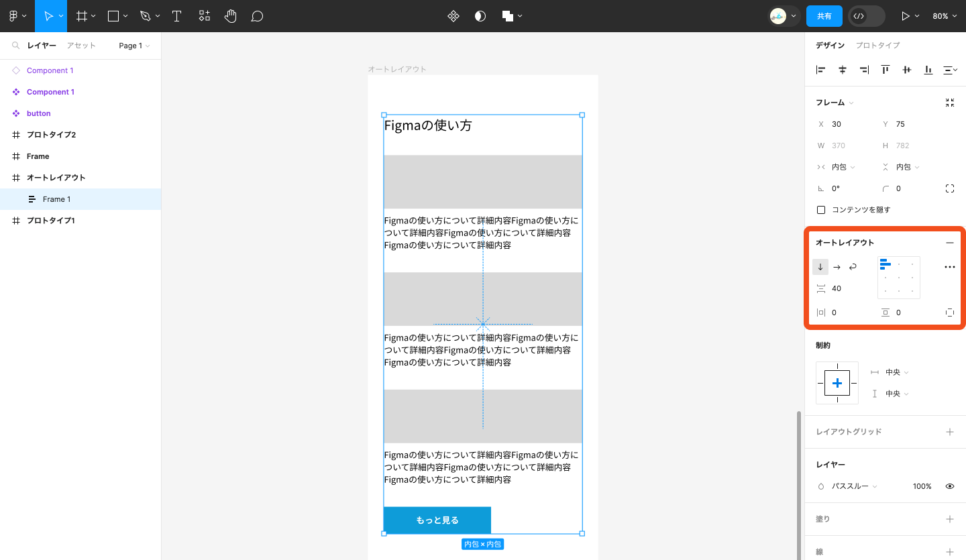Select the Move tool
Screen dimensions: 966x560
click(x=48, y=16)
